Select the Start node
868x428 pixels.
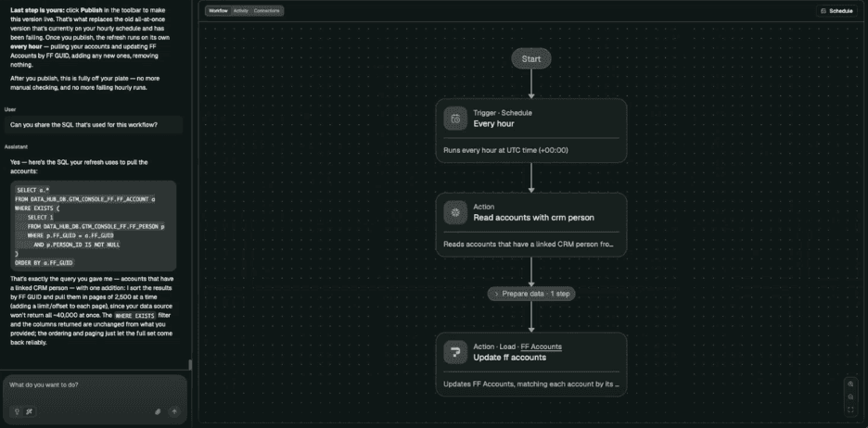coord(531,58)
